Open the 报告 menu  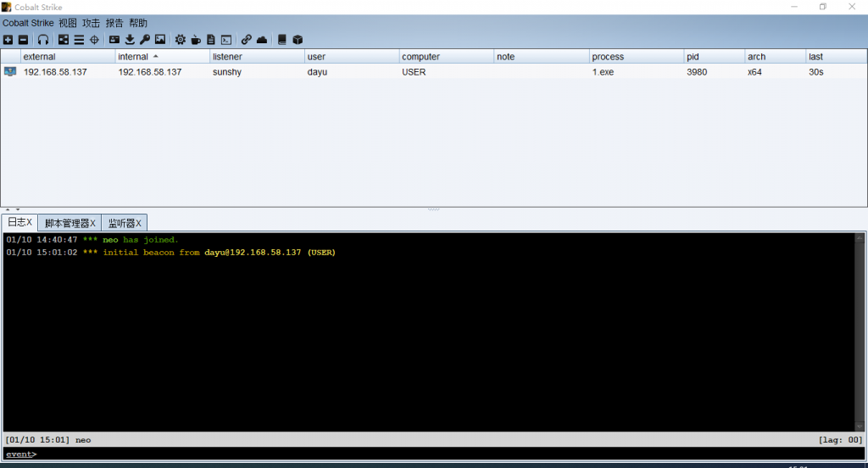pos(114,23)
